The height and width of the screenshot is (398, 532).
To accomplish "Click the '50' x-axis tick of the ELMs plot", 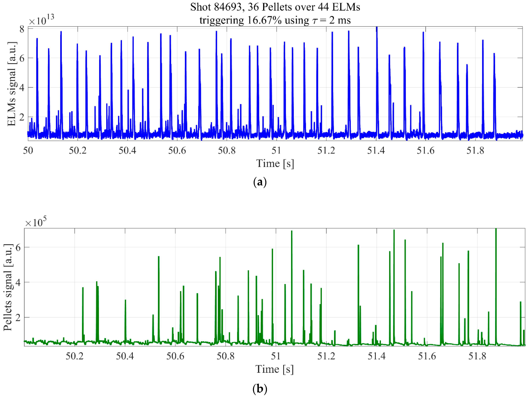I will tap(28, 150).
